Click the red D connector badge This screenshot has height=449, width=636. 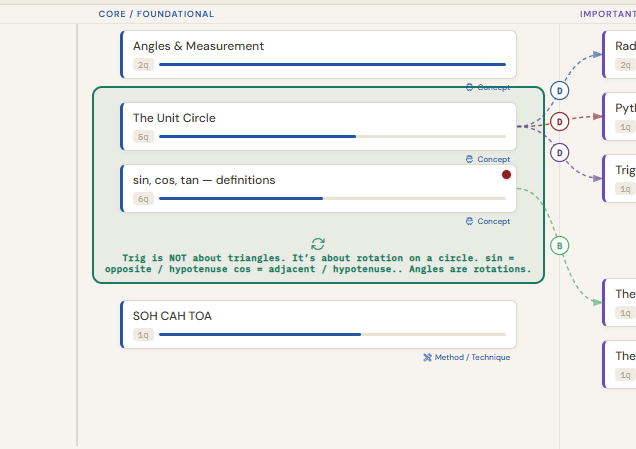point(560,122)
